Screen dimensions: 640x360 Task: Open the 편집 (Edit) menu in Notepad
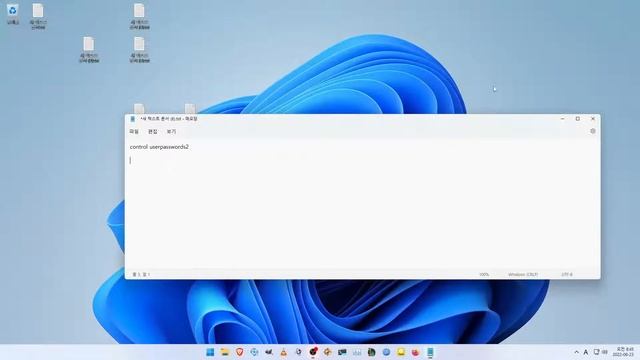153,131
